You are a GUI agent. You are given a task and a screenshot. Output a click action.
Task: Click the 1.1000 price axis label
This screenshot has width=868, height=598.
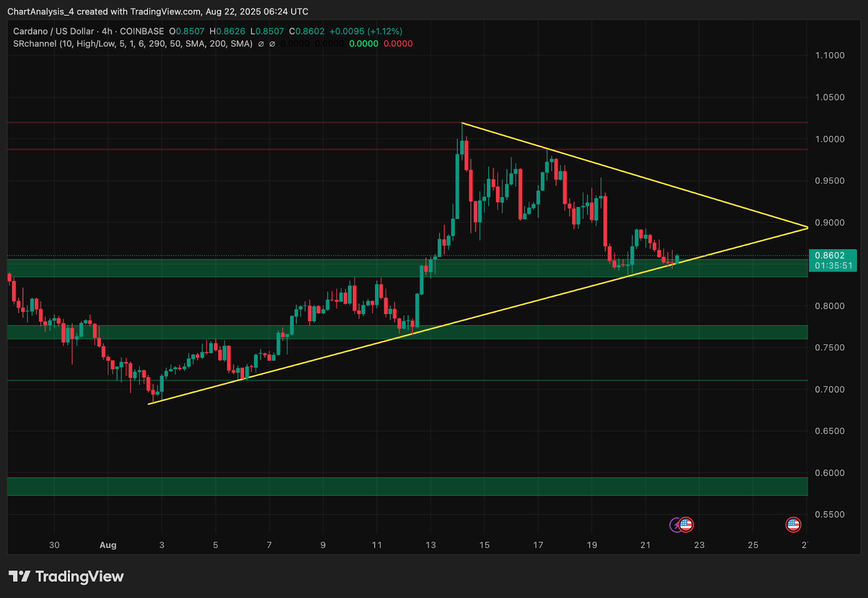click(x=829, y=55)
